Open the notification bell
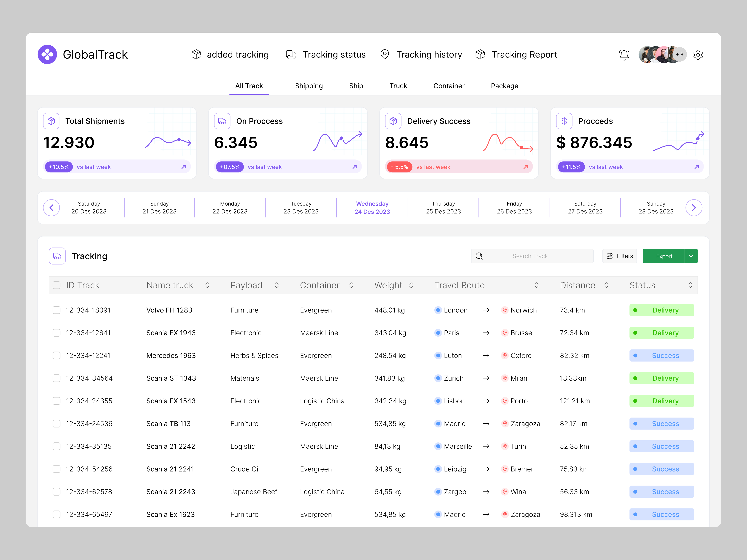Viewport: 747px width, 560px height. pos(624,55)
